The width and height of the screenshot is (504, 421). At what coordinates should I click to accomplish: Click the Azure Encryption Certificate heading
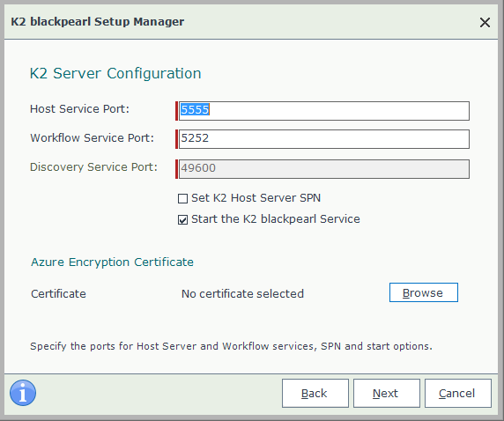(x=112, y=262)
